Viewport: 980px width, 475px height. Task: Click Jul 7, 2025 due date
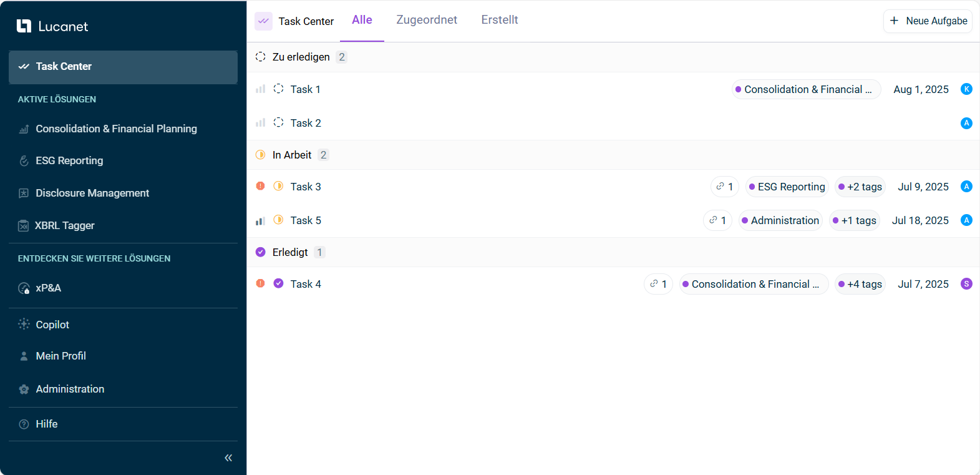923,284
